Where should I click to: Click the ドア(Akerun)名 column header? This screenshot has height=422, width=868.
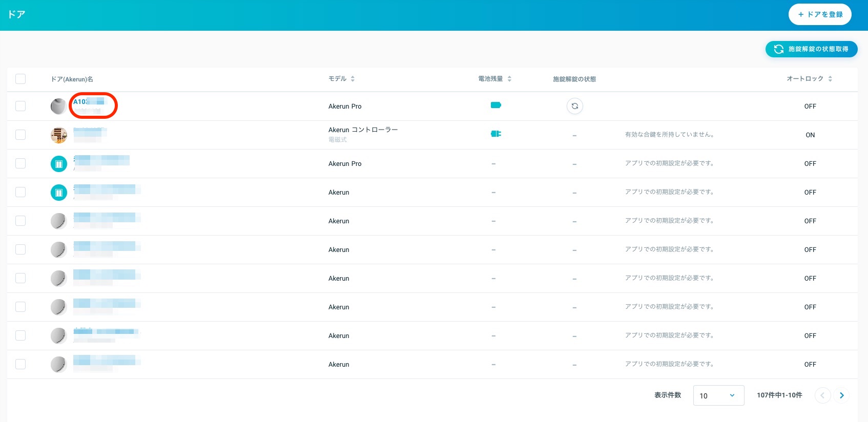tap(72, 79)
